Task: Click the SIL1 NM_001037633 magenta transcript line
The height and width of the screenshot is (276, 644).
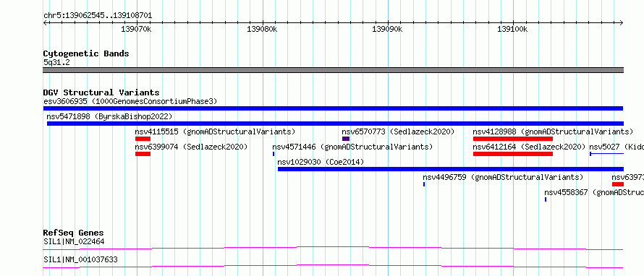Action: 333,267
